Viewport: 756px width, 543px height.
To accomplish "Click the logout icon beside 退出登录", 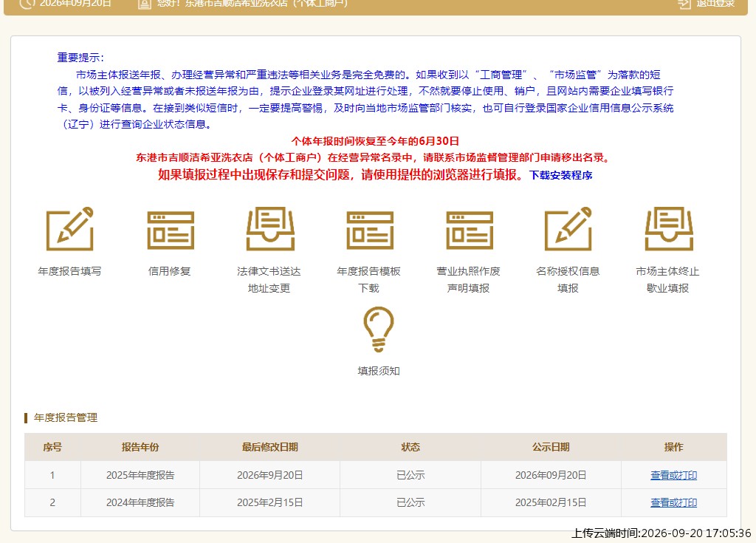I will coord(684,4).
